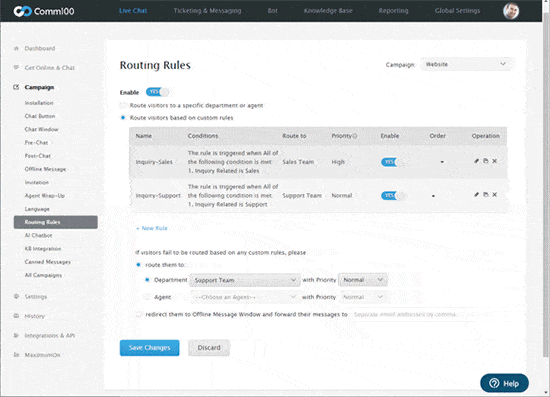Open the Bot tab
The height and width of the screenshot is (397, 550).
pyautogui.click(x=273, y=11)
